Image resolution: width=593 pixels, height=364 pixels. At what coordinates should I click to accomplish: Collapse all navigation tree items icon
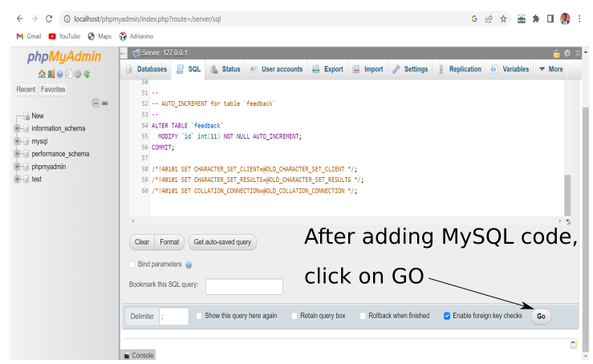[95, 103]
